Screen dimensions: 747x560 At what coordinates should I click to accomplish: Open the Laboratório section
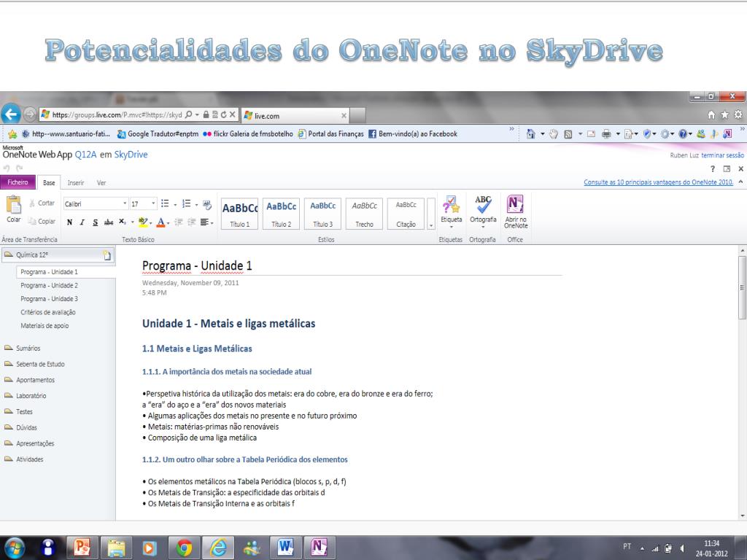click(31, 396)
